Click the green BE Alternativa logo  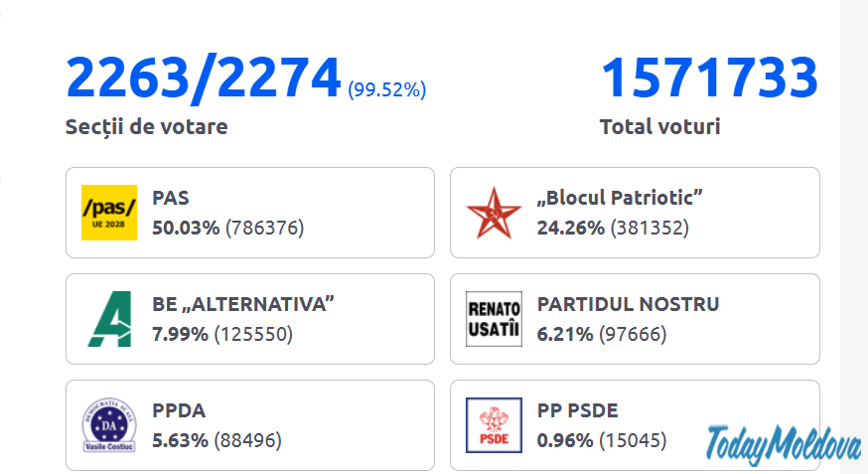109,319
